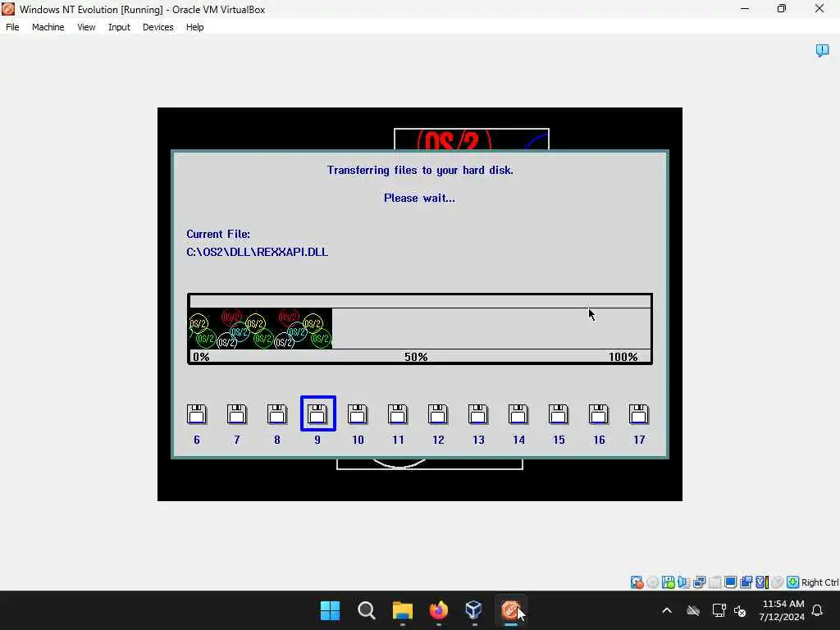This screenshot has height=630, width=840.
Task: Click the optical drive status icon
Action: point(652,582)
